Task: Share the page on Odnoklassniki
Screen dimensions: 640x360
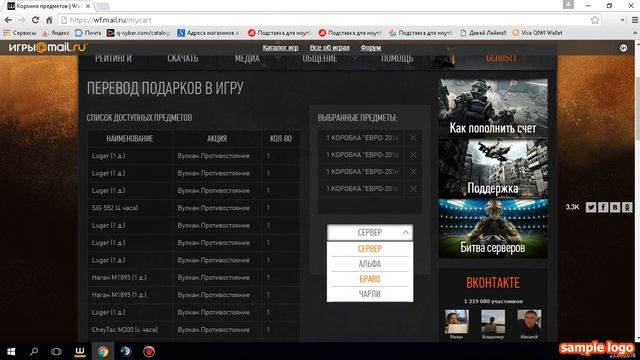Action: 627,207
